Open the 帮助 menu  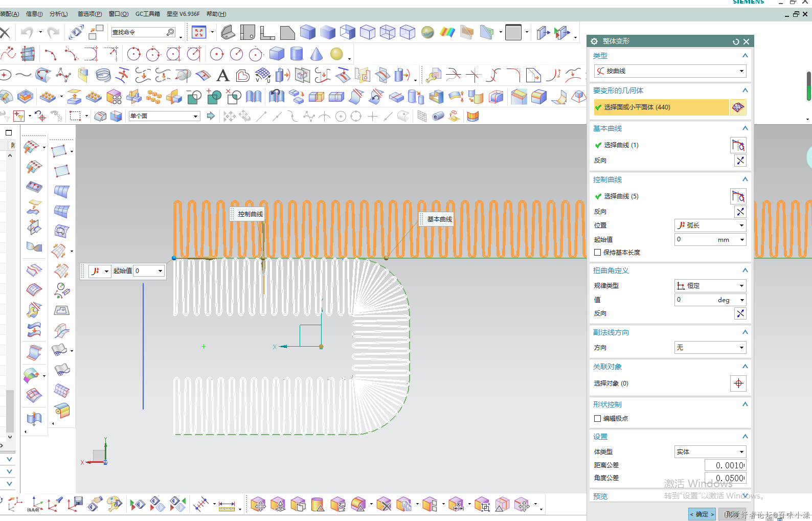tap(216, 14)
